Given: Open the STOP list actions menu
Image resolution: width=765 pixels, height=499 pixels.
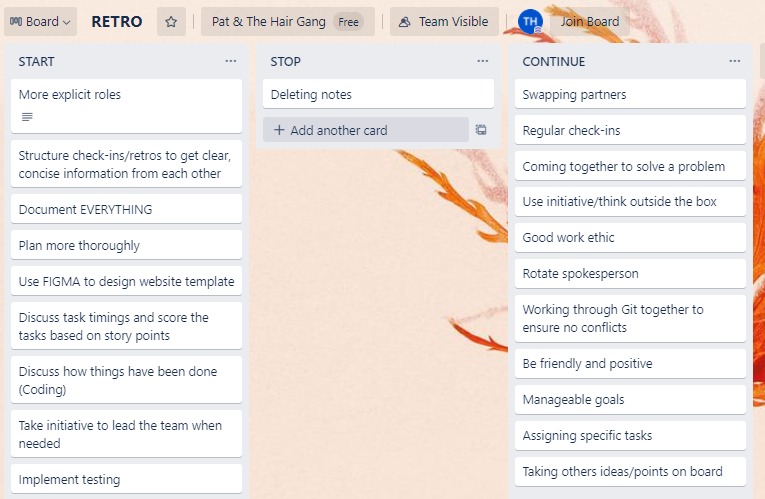Looking at the screenshot, I should 483,61.
